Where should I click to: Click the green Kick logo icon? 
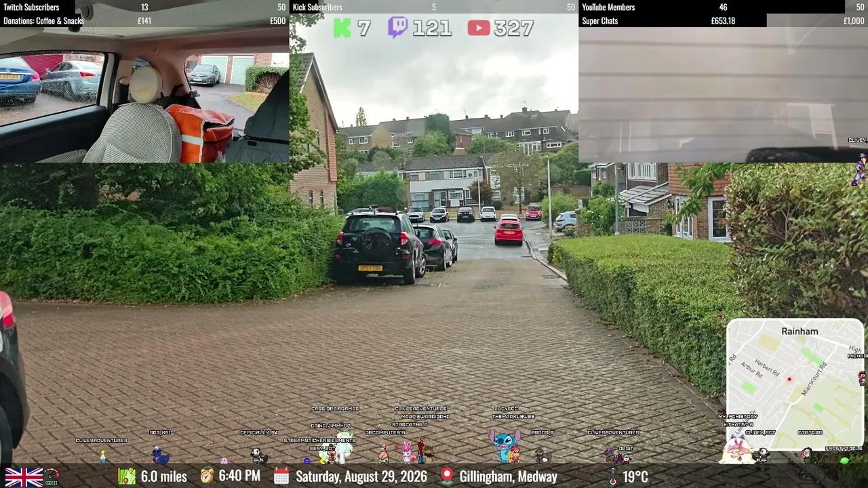pos(342,28)
